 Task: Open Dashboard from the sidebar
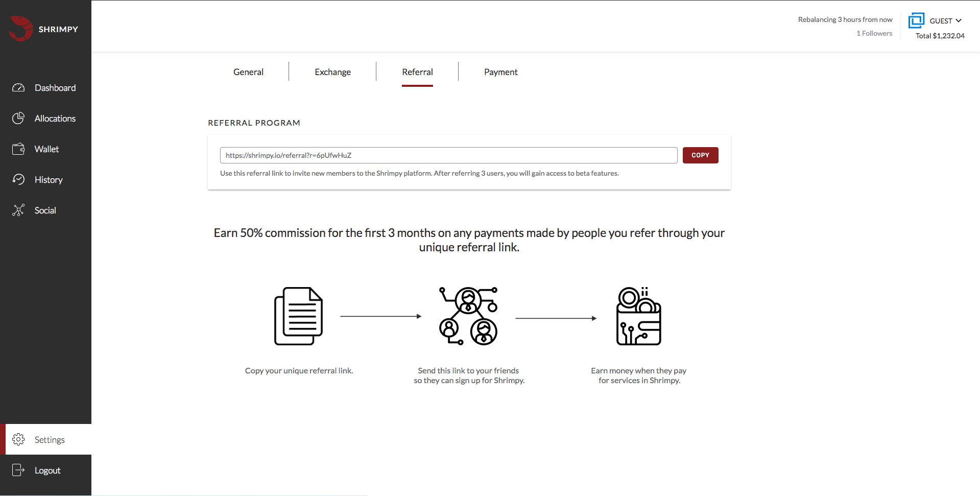point(55,88)
